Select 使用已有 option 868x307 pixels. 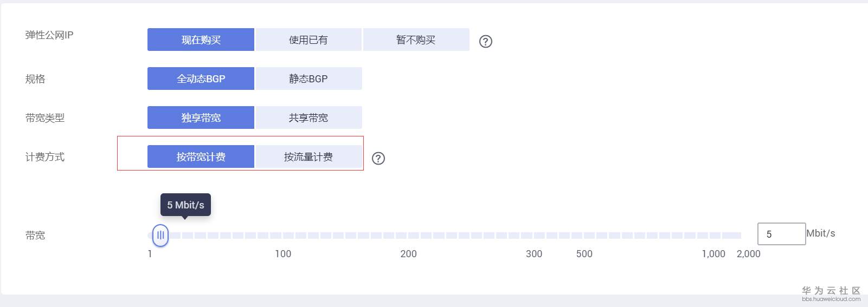(308, 40)
